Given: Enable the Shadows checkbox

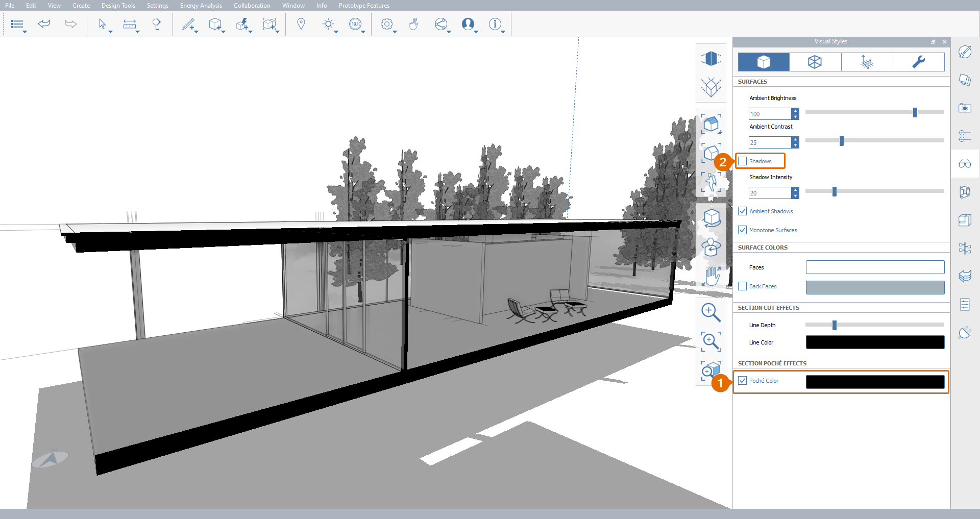Looking at the screenshot, I should (743, 161).
